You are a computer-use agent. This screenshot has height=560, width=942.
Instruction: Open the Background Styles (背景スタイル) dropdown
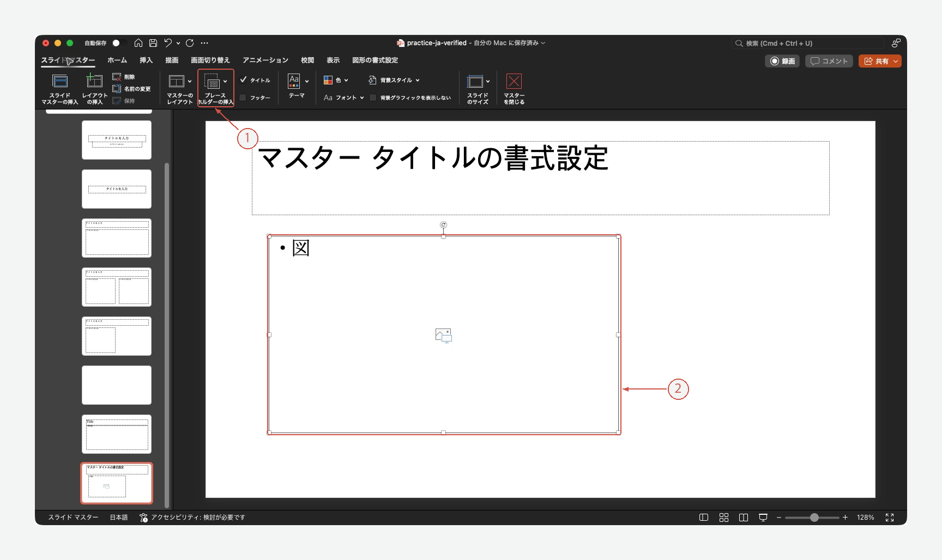394,80
